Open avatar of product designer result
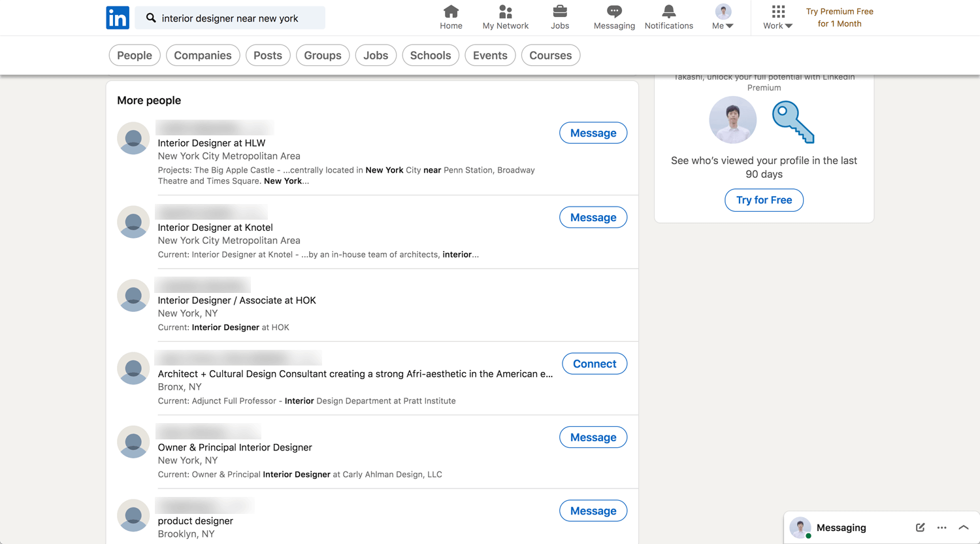The width and height of the screenshot is (980, 544). click(x=133, y=515)
